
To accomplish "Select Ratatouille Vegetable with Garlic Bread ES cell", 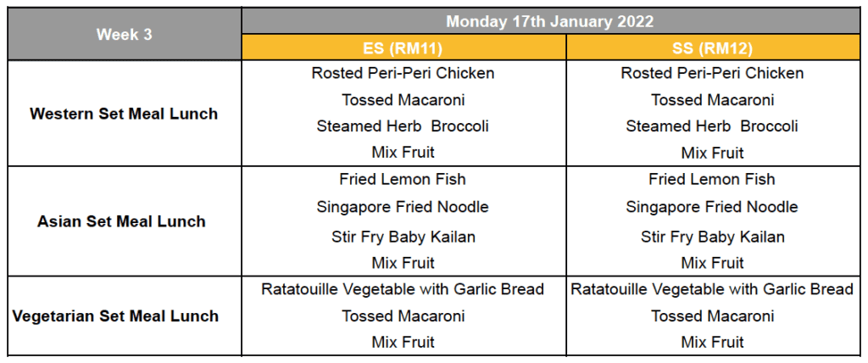I will coord(403,288).
